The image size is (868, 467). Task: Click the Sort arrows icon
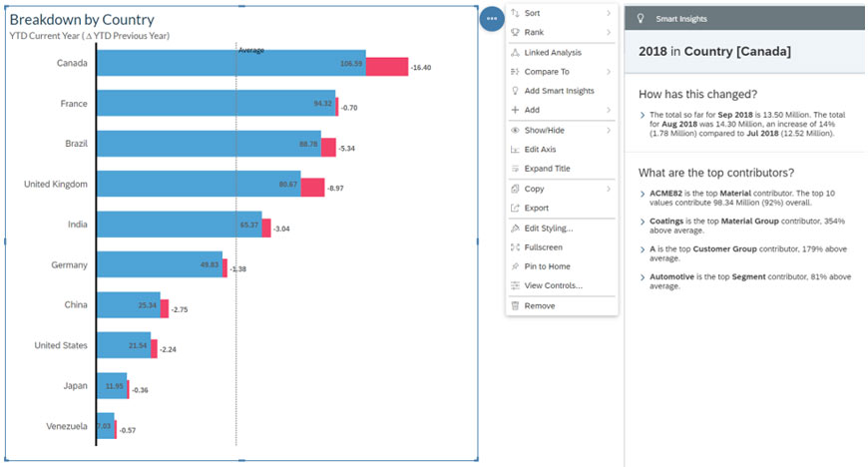tap(515, 13)
